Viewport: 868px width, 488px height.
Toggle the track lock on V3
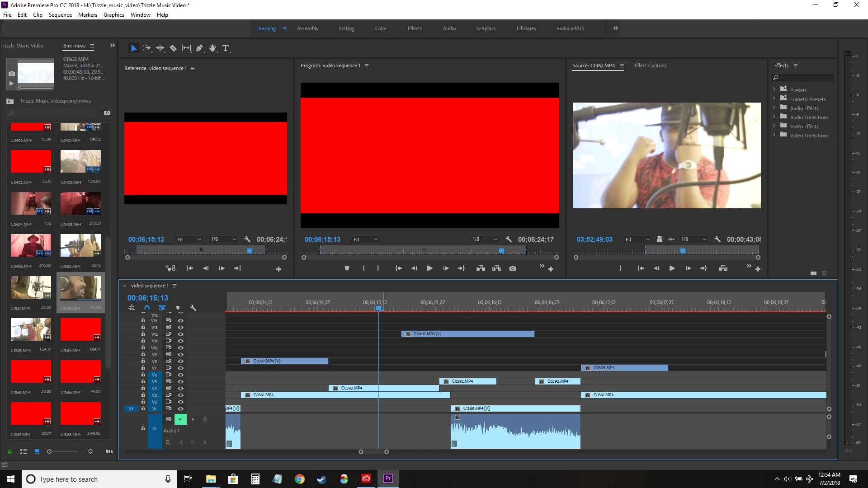click(143, 395)
